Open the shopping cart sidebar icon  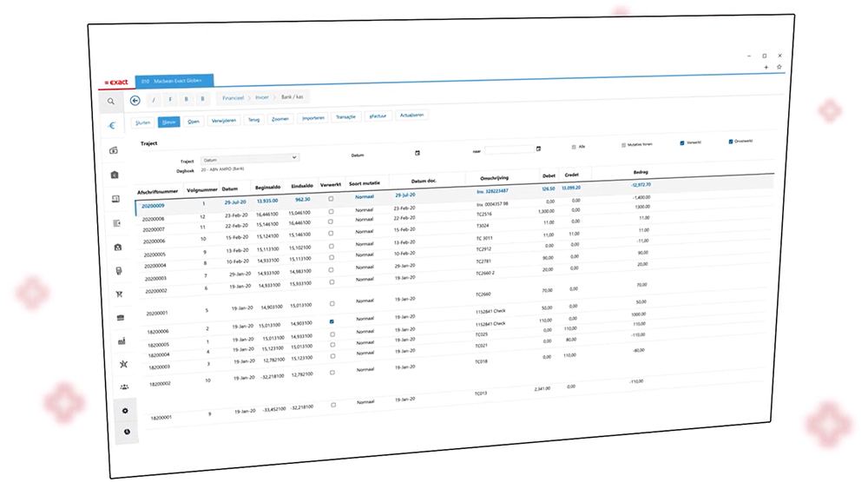pyautogui.click(x=119, y=294)
